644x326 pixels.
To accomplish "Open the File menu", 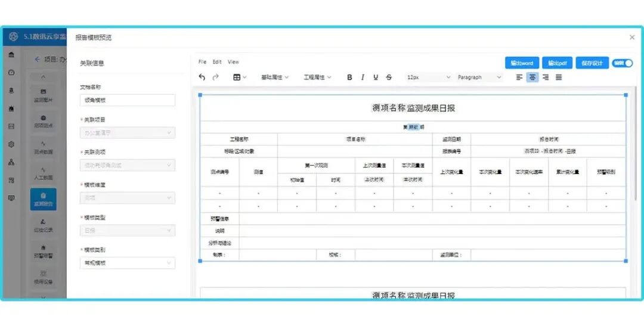I will pyautogui.click(x=203, y=62).
